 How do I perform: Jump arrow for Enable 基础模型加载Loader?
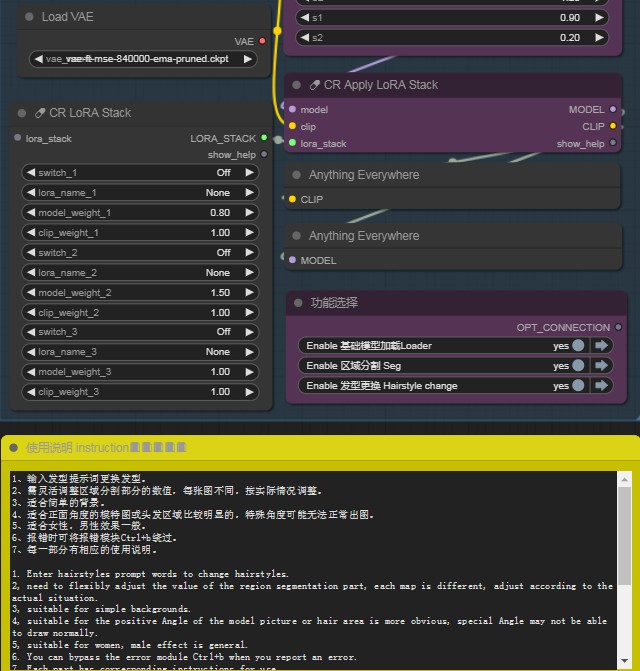[601, 345]
